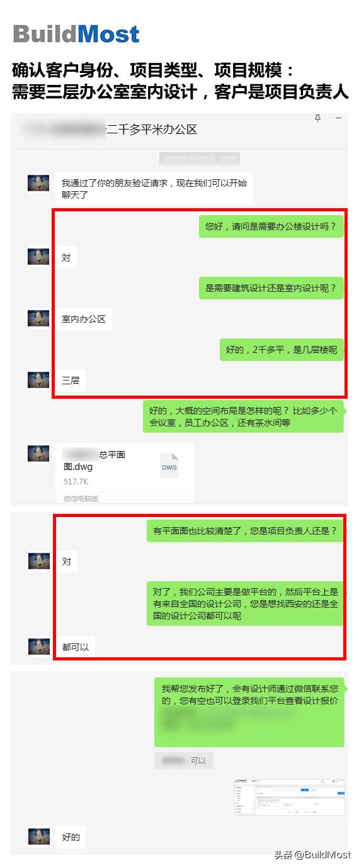359x868 pixels.
Task: Click contact avatar beside friend verification message
Action: click(x=38, y=184)
